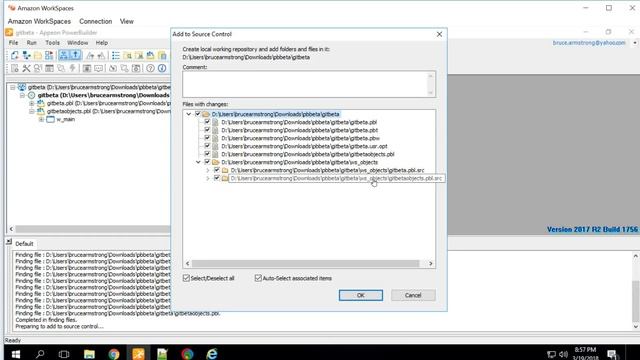Open the View menu in Amazon WorkSpaces
This screenshot has width=640, height=360.
click(x=127, y=21)
